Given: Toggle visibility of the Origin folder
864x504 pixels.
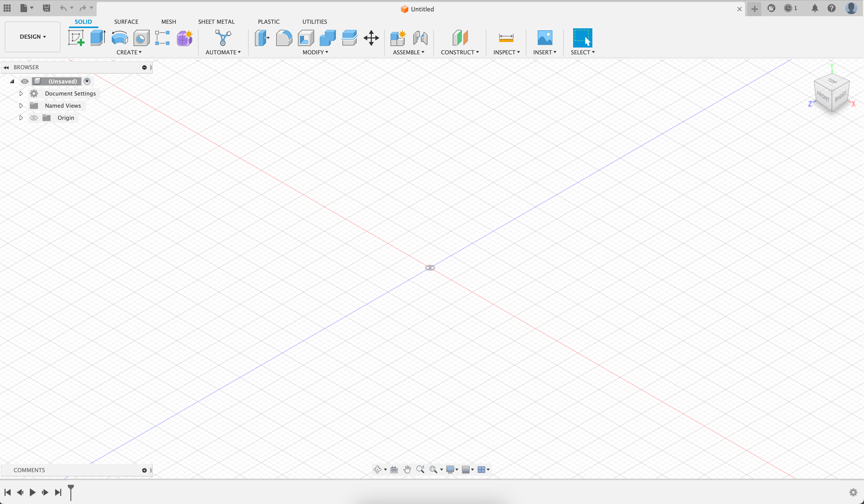Looking at the screenshot, I should click(x=34, y=118).
